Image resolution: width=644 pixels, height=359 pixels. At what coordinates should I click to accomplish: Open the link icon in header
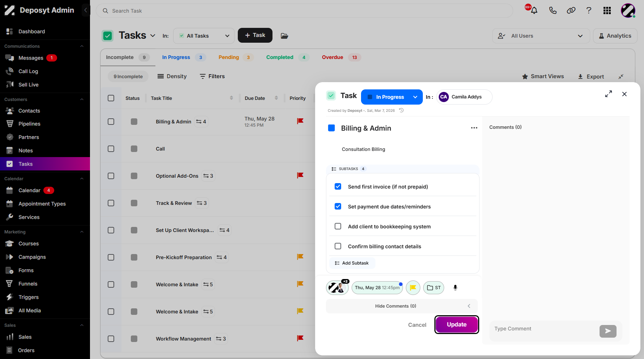pyautogui.click(x=571, y=10)
